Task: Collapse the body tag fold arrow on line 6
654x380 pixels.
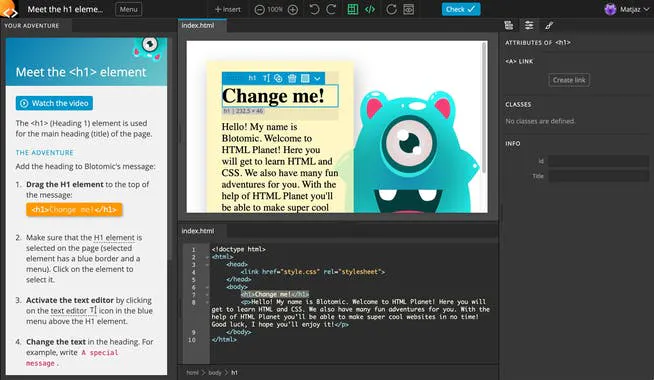Action: [x=207, y=287]
